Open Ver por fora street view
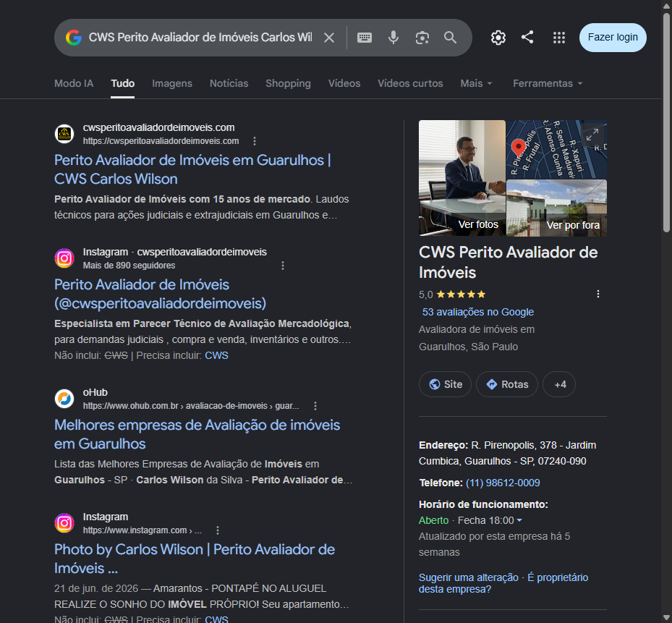Image resolution: width=672 pixels, height=623 pixels. pos(557,208)
